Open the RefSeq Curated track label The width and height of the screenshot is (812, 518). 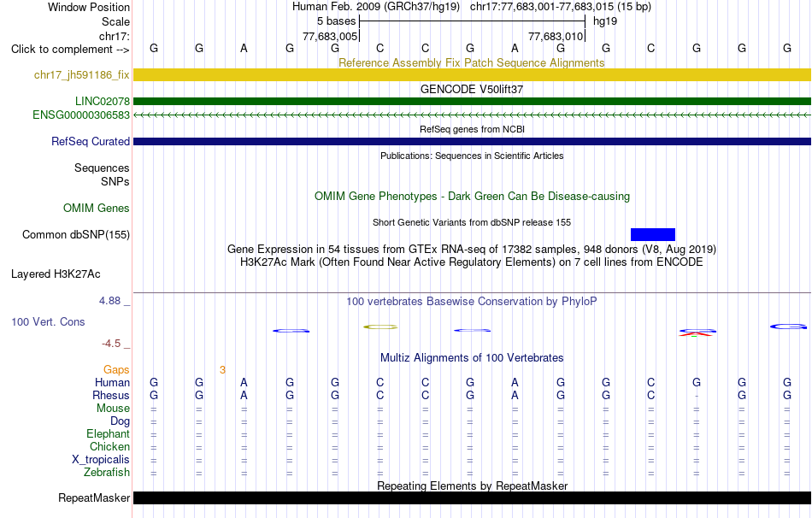click(x=91, y=141)
